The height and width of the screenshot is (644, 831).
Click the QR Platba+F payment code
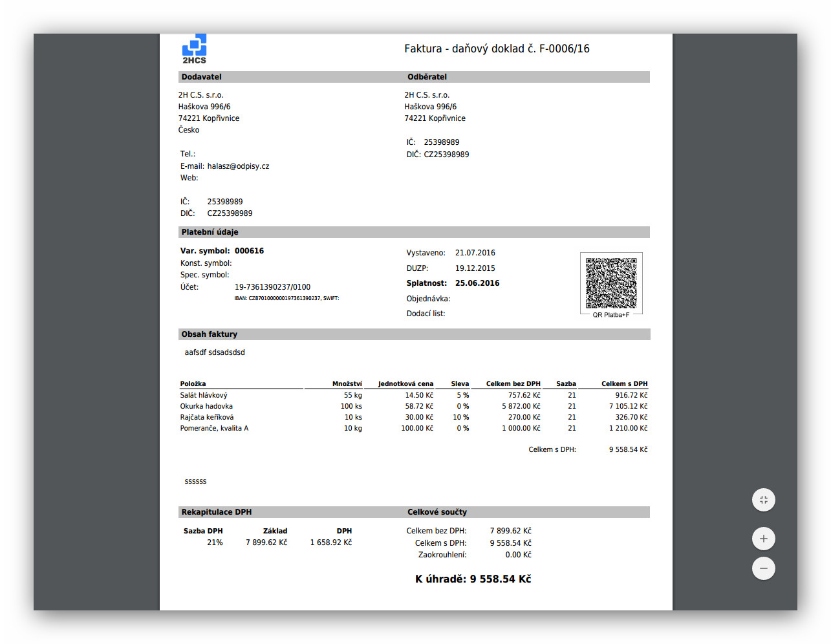[611, 284]
